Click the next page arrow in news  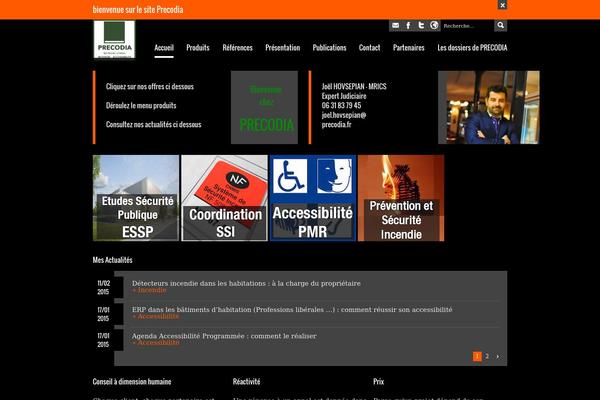(x=497, y=356)
